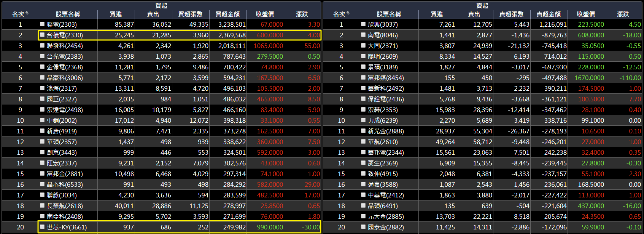Open the 聯詠(3034) stock name

[62, 195]
